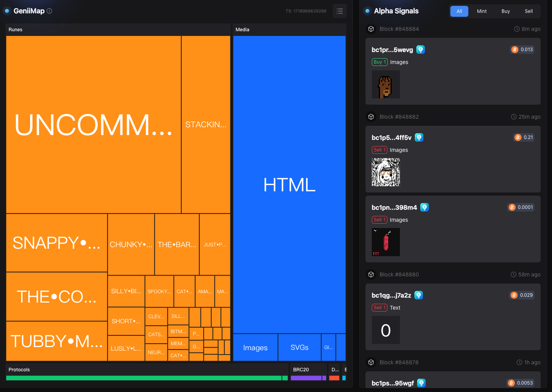Filter Alpha Signals by Buy
The width and height of the screenshot is (552, 392).
point(505,11)
